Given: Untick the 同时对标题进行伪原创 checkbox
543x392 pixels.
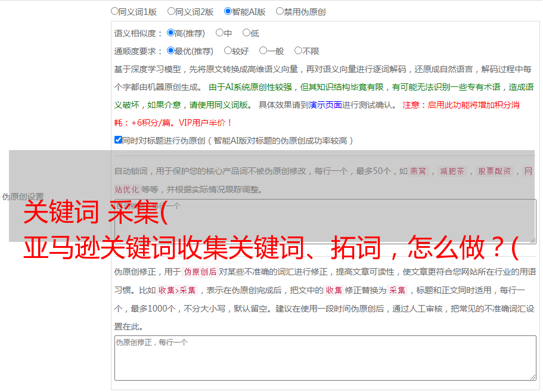Looking at the screenshot, I should 118,140.
